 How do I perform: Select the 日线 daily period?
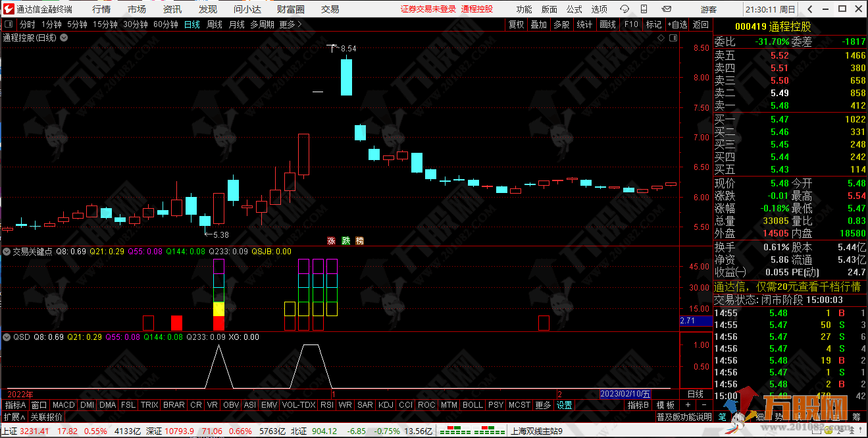pyautogui.click(x=192, y=24)
